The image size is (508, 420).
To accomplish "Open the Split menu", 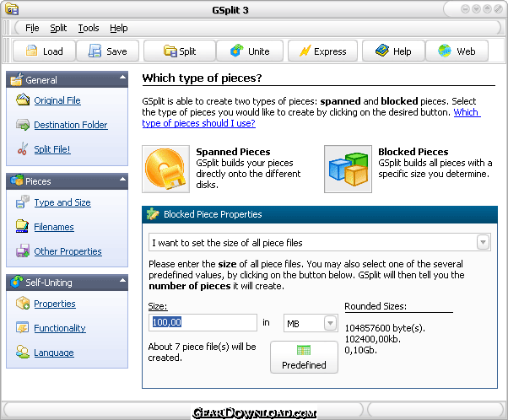I will click(x=58, y=28).
